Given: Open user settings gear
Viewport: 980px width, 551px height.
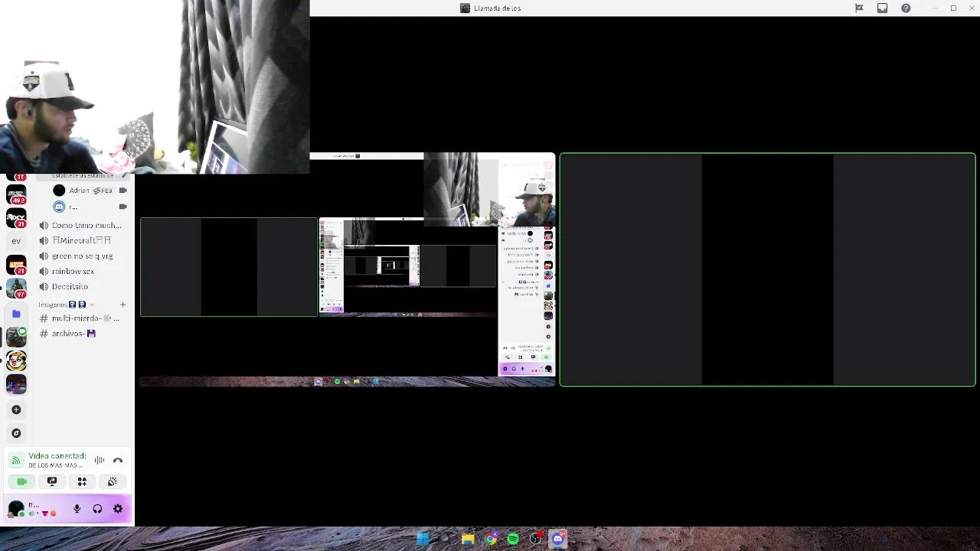Looking at the screenshot, I should pos(118,509).
